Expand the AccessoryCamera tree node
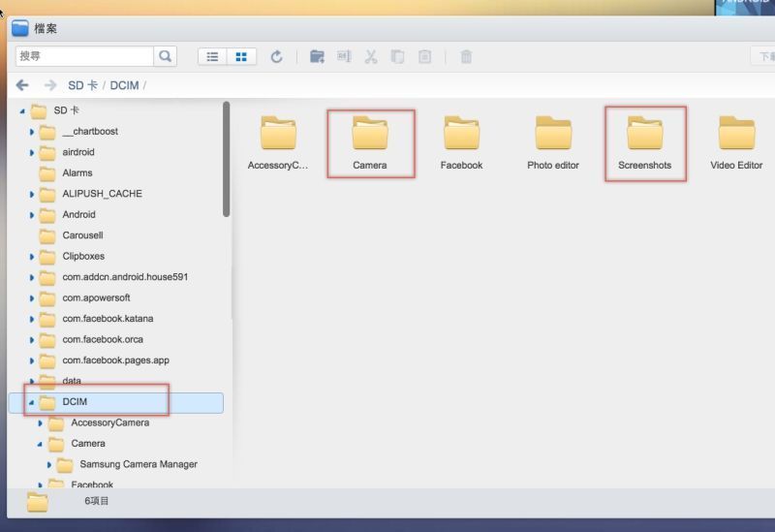The height and width of the screenshot is (532, 775). 40,423
